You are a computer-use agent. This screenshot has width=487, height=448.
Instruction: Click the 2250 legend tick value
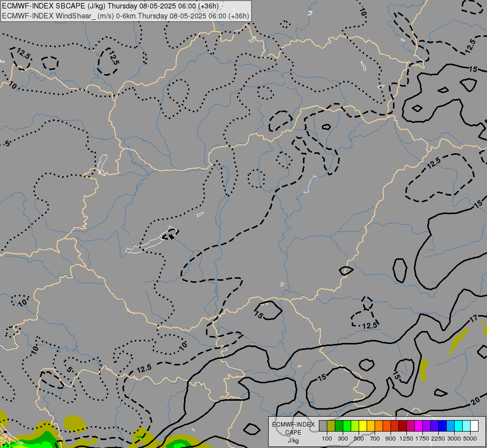coord(438,439)
